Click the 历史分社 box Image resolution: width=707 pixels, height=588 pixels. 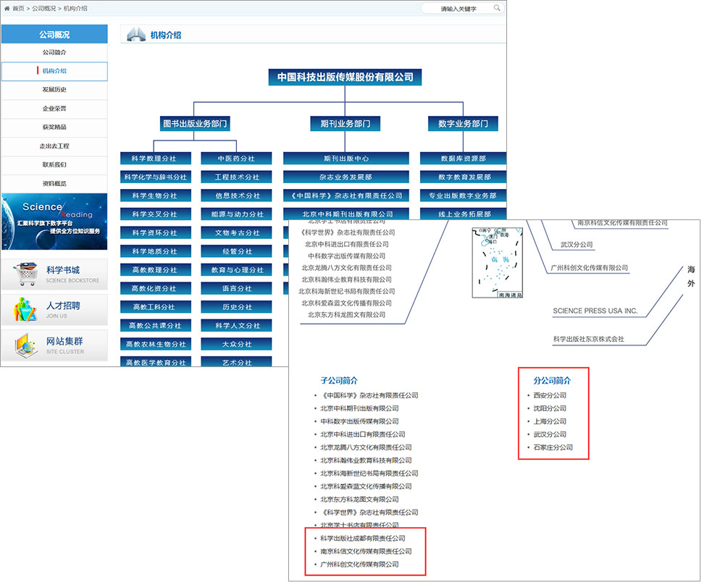(236, 307)
